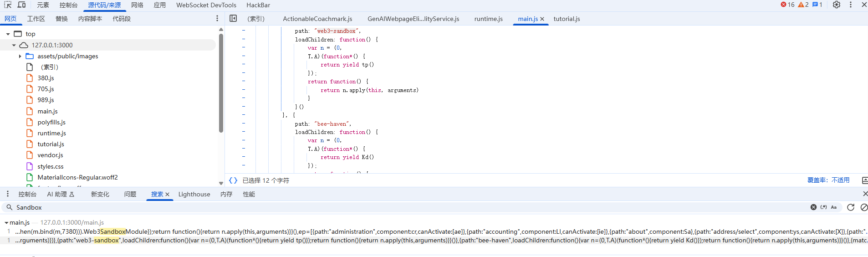This screenshot has width=868, height=257.
Task: Close the 搜索 drawer tab
Action: coord(167,194)
